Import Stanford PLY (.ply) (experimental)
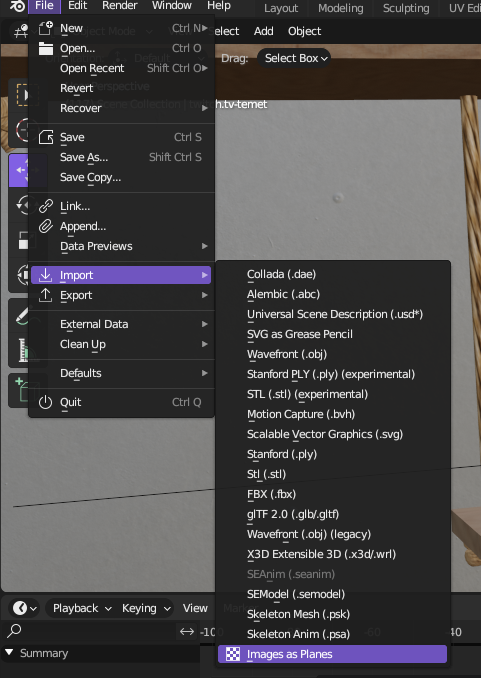 [x=333, y=374]
